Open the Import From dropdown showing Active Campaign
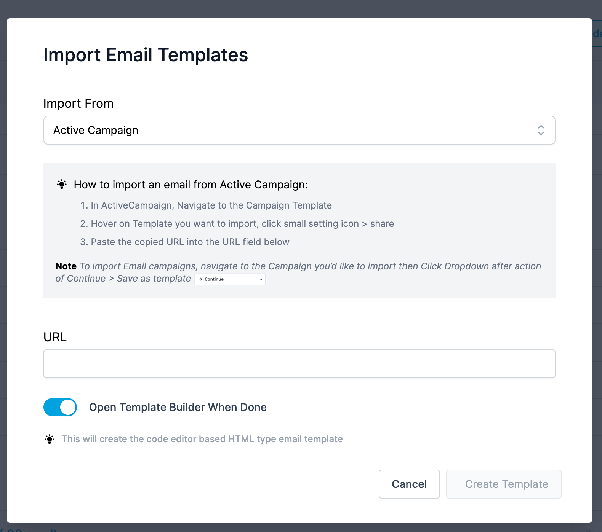The width and height of the screenshot is (602, 532). [299, 130]
